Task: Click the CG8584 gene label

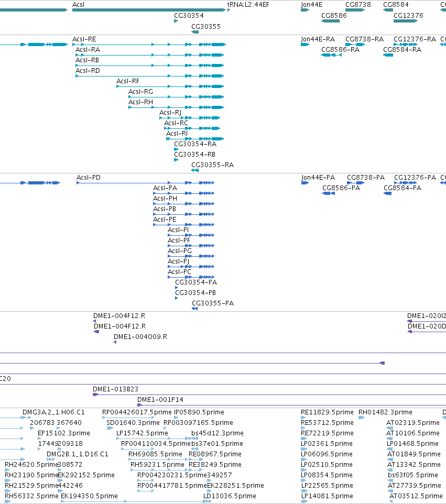Action: (x=396, y=5)
